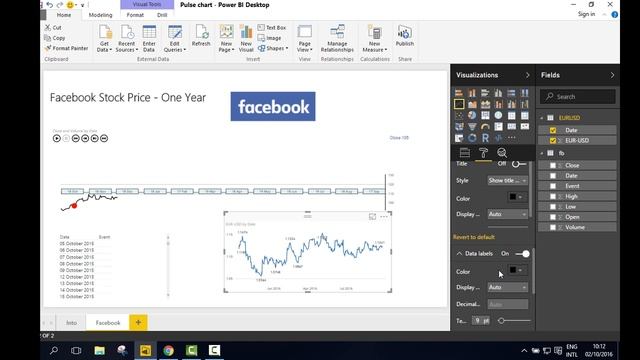Check the Event field checkbox
640x360 pixels.
click(x=553, y=186)
